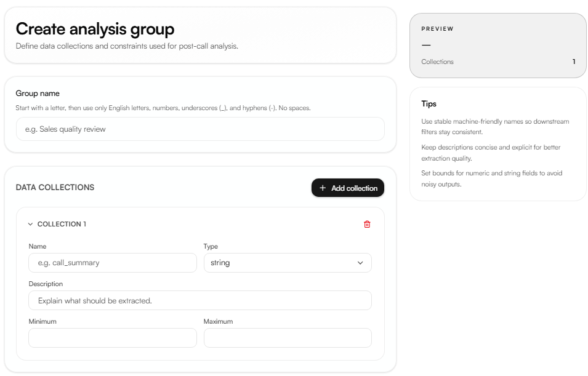Viewport: 588px width, 376px height.
Task: Click the Collections count row in Preview
Action: [498, 62]
